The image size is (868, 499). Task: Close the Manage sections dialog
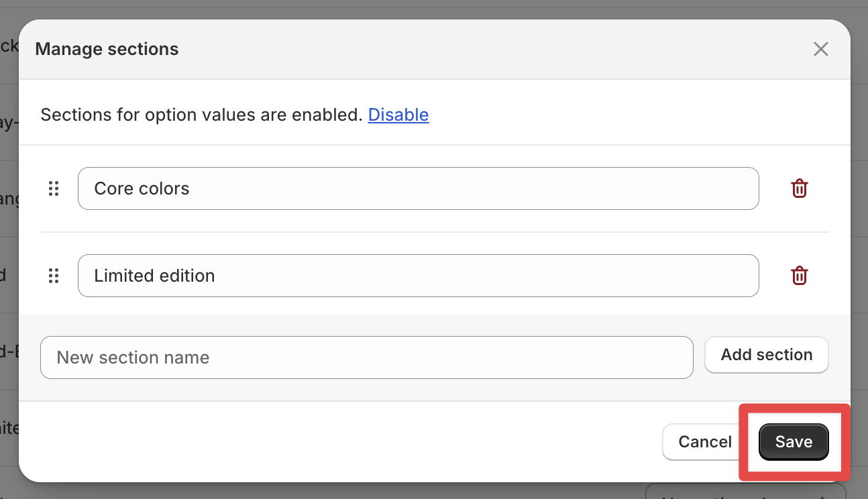[x=820, y=49]
